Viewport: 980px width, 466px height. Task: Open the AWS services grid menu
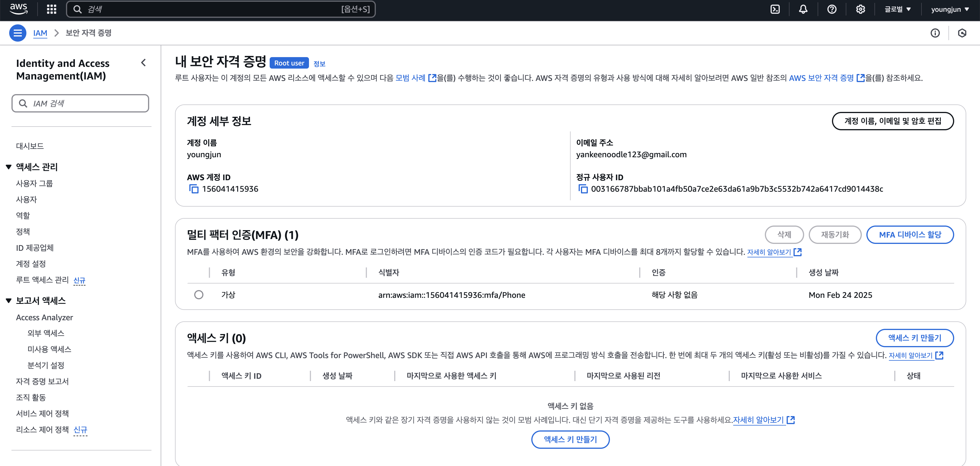(x=51, y=9)
